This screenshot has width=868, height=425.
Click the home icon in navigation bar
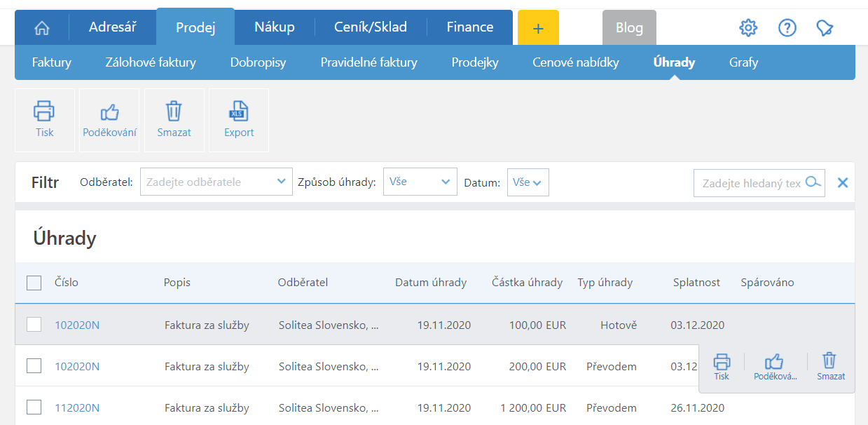42,28
